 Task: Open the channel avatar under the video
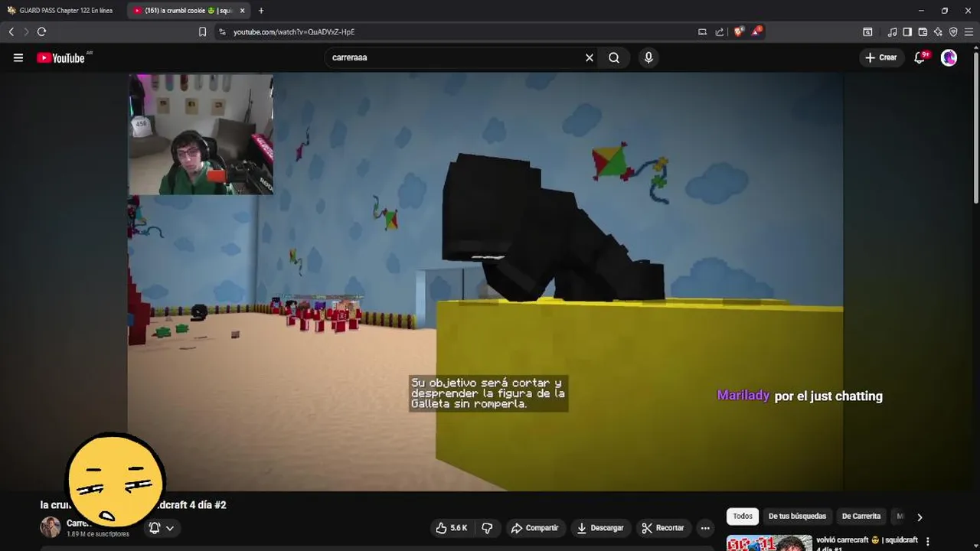51,527
